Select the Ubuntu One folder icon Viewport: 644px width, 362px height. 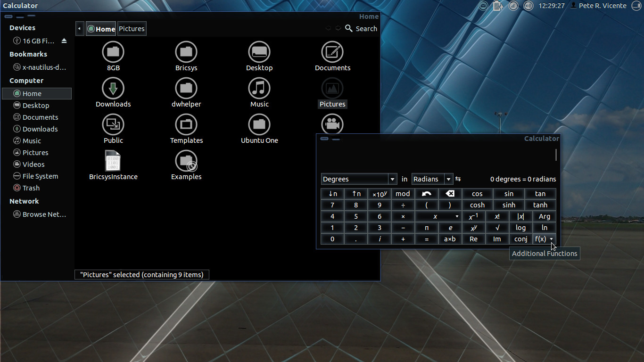point(259,124)
